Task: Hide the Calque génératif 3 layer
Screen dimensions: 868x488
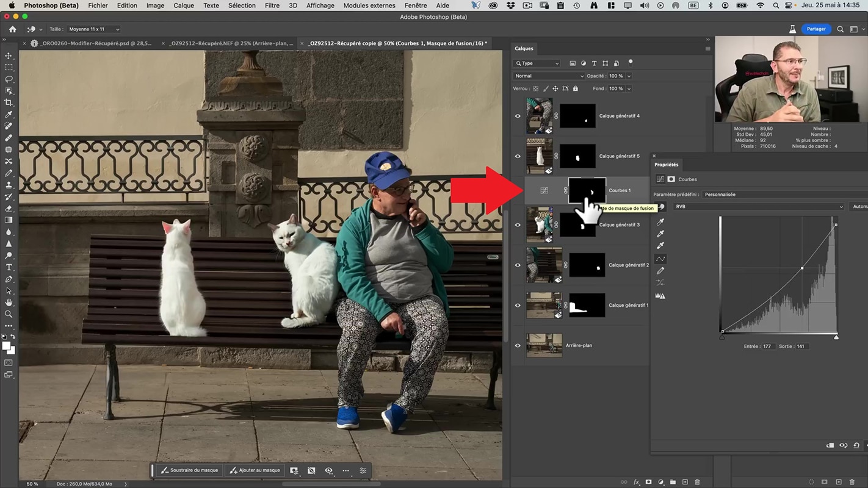Action: pos(518,224)
